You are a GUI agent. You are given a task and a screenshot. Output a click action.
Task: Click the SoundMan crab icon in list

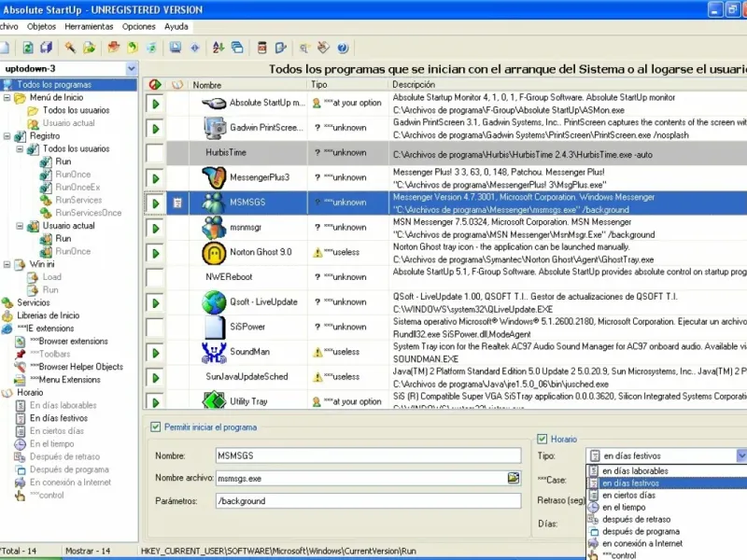click(214, 353)
